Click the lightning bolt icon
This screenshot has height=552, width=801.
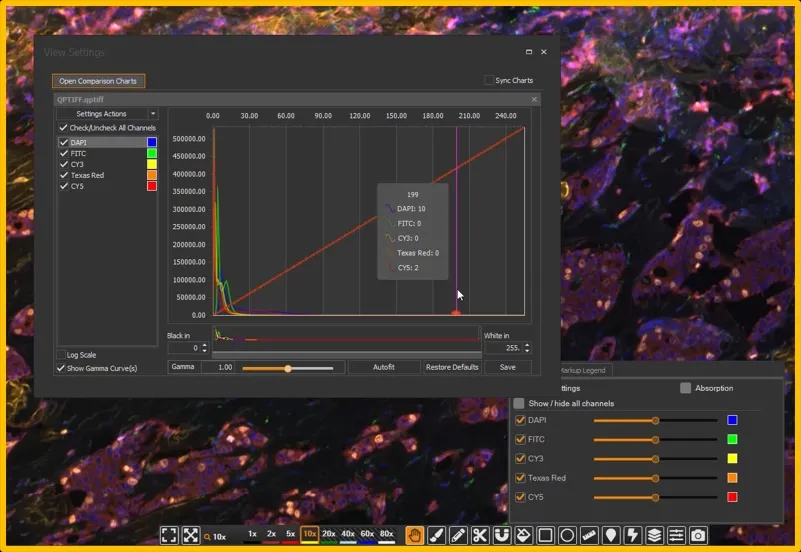pyautogui.click(x=632, y=535)
